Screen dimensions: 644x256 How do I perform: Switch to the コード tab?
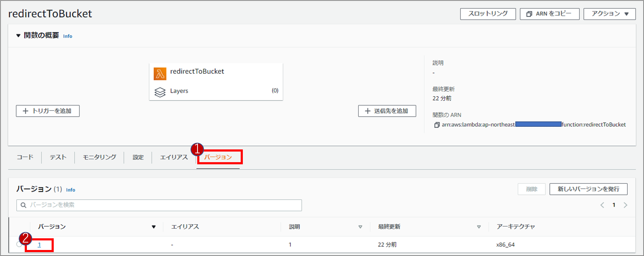coord(25,157)
